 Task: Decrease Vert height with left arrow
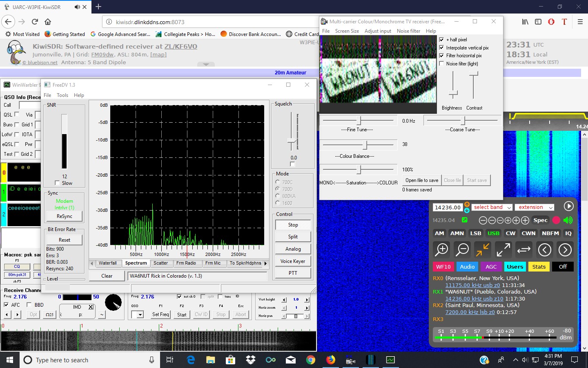284,300
